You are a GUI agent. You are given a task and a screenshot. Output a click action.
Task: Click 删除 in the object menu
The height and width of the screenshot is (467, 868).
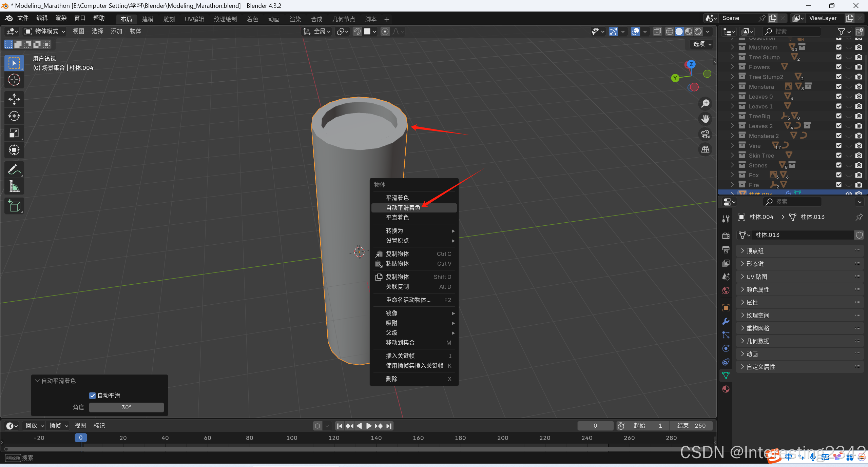[x=391, y=379]
